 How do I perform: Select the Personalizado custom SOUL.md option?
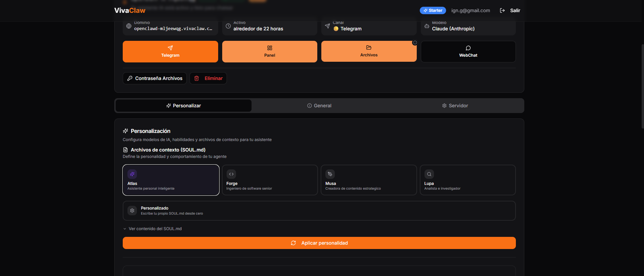319,211
